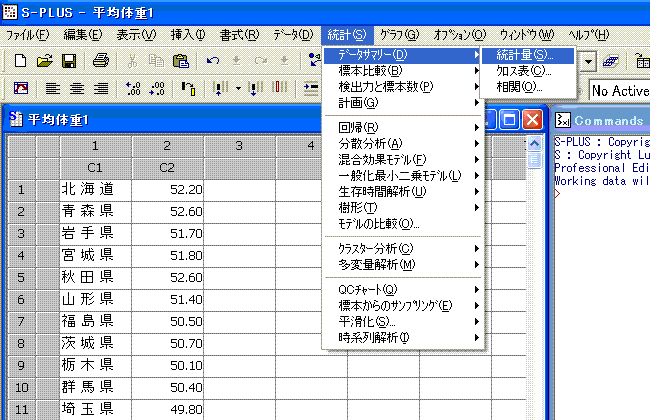Select row header 5 in data sheet
650x420 pixels.
(21, 277)
